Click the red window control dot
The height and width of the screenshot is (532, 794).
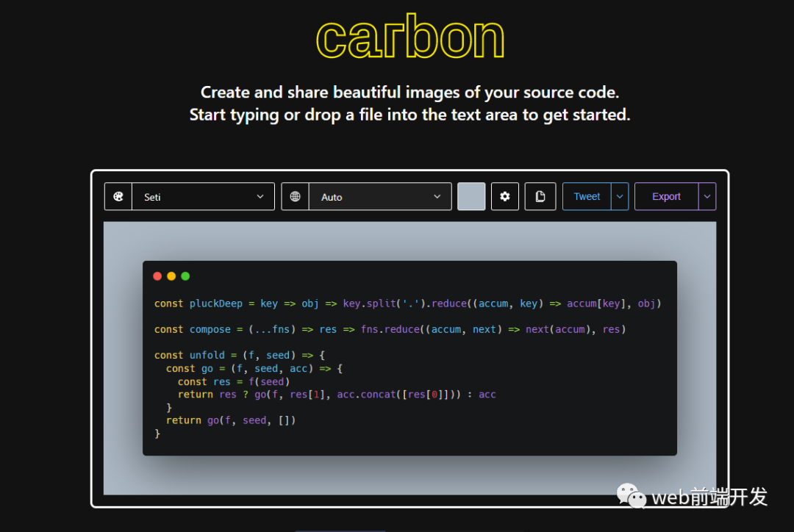click(157, 276)
